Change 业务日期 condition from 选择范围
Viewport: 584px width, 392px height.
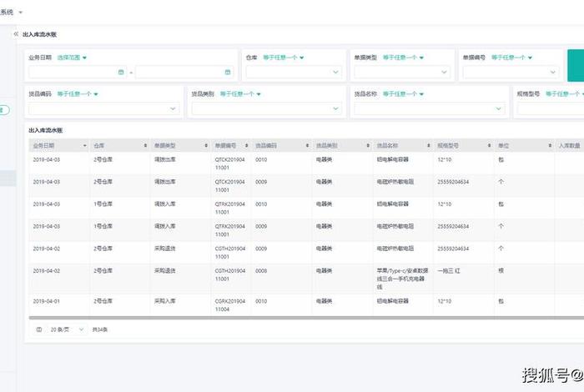click(73, 58)
